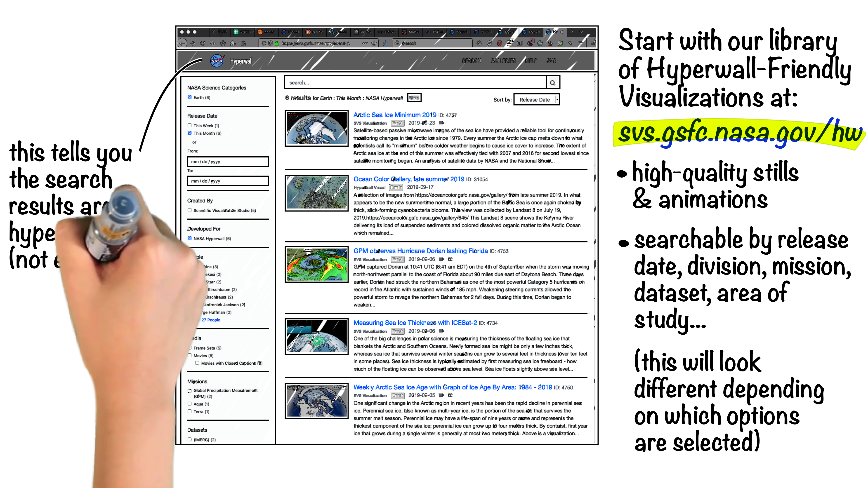868x488 pixels.
Task: Switch to the '2020' spreadsheet tab
Action: click(x=242, y=32)
